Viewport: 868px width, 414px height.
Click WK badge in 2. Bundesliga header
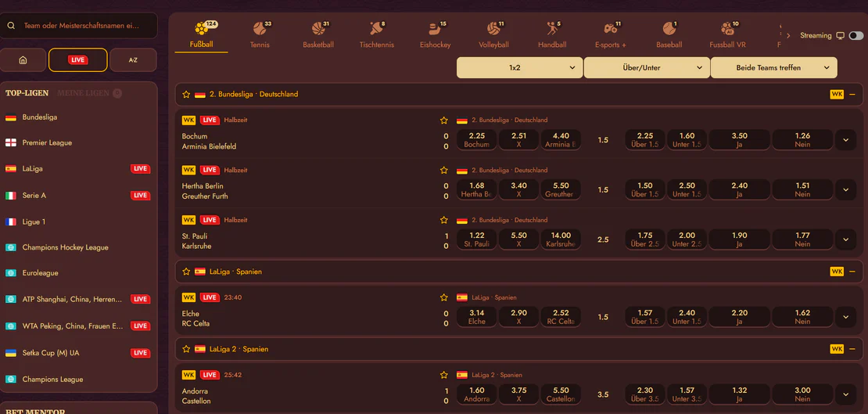pyautogui.click(x=837, y=94)
